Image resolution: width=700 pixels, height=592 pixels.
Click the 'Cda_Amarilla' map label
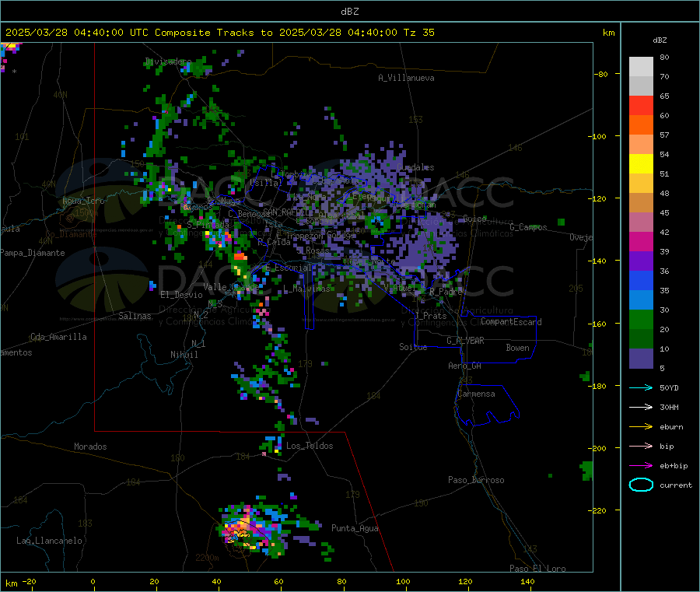(x=58, y=337)
